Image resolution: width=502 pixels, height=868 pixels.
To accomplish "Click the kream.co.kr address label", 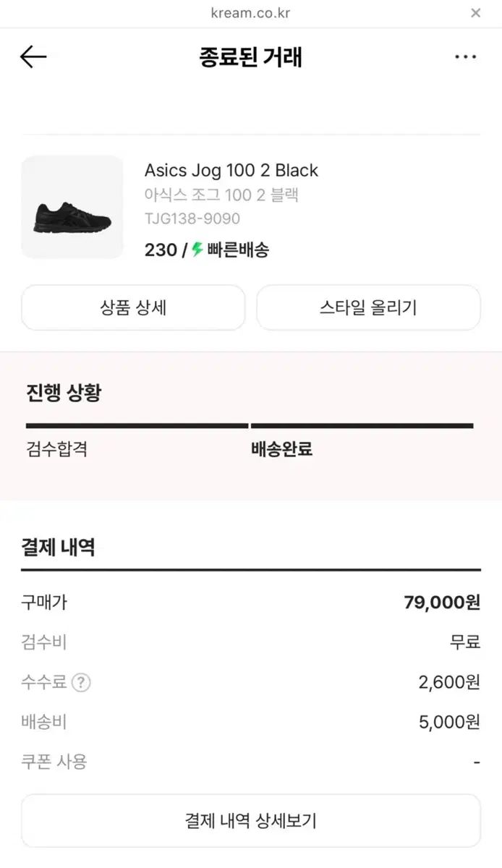I will pyautogui.click(x=251, y=12).
